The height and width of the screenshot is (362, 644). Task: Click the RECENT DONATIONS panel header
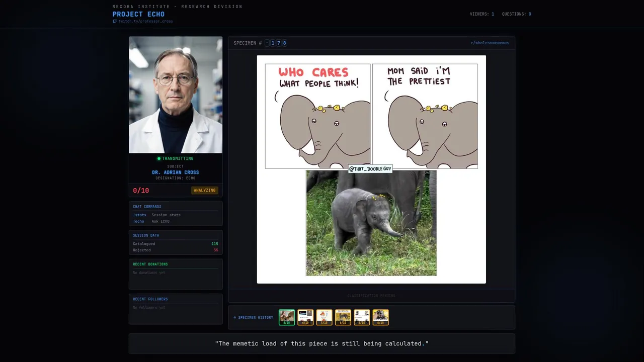pyautogui.click(x=150, y=264)
